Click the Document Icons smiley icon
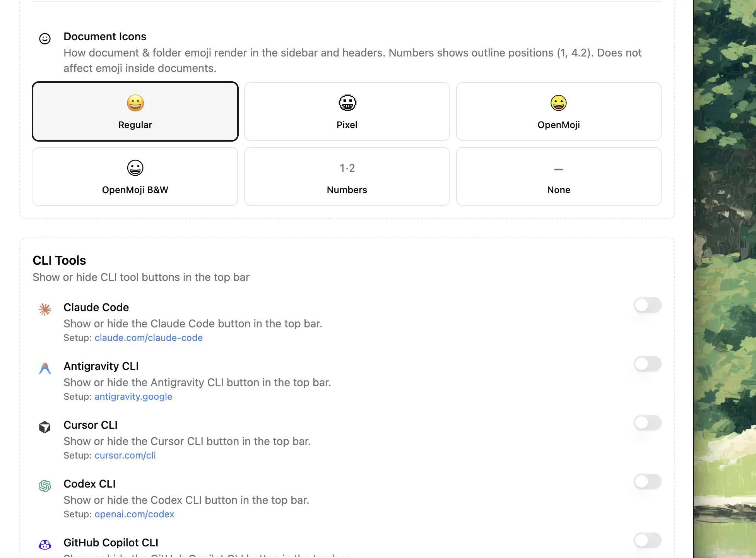Image resolution: width=756 pixels, height=558 pixels. click(45, 39)
